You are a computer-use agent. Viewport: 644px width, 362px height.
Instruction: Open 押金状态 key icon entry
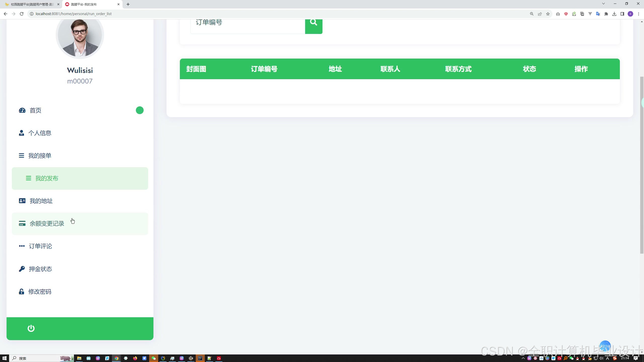pos(22,269)
